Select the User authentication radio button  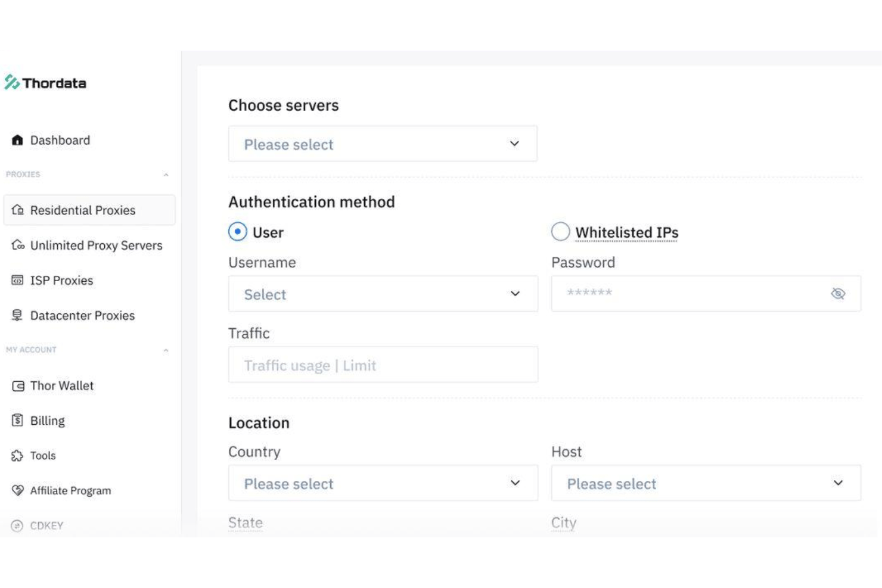tap(237, 232)
